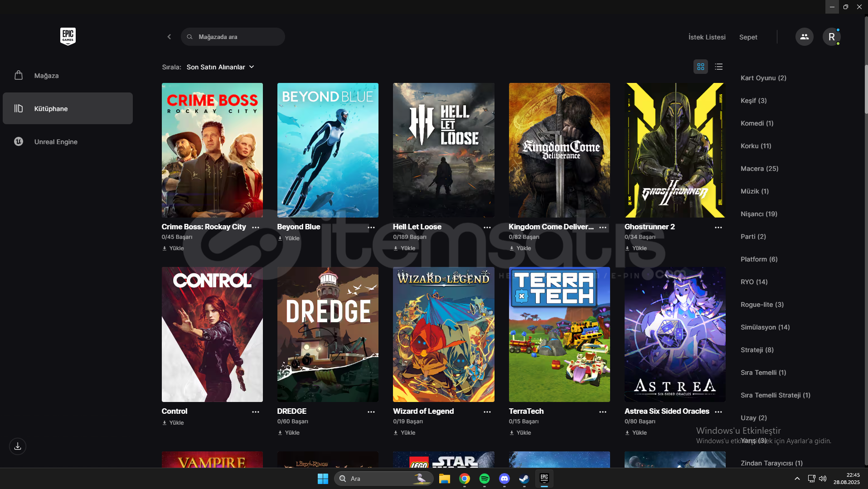Click Yükle under Ghostrunner 2

(x=635, y=248)
